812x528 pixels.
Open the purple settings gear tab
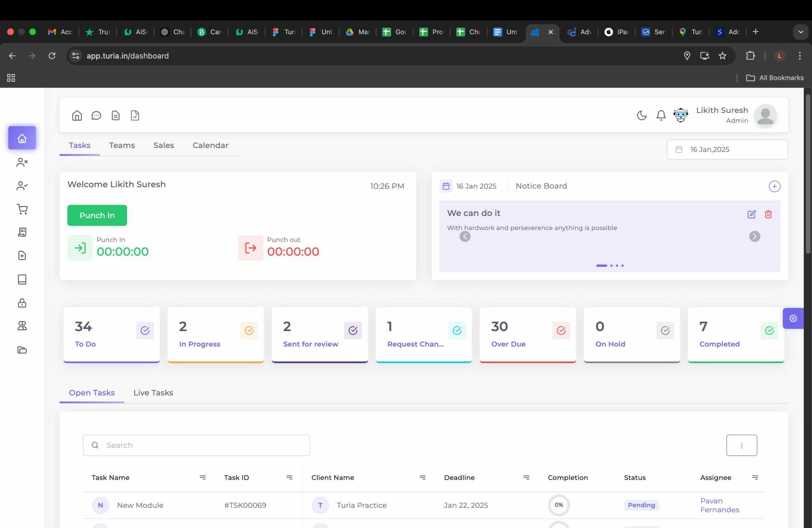click(x=793, y=318)
